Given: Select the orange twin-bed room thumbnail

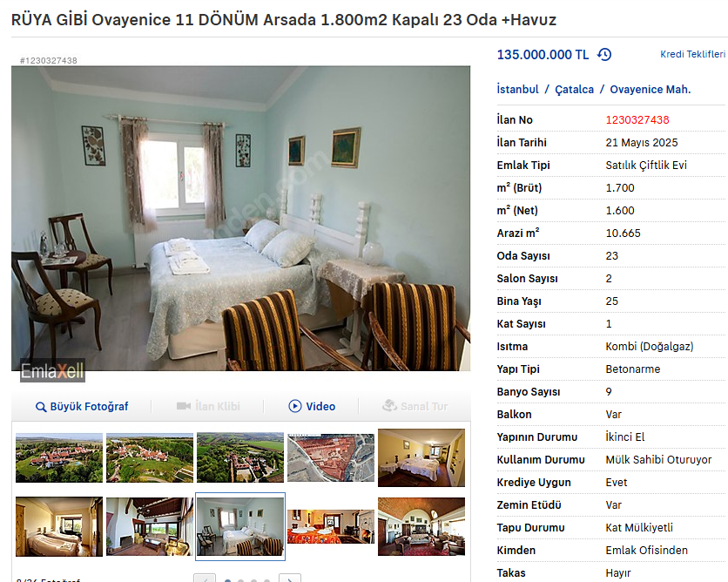Looking at the screenshot, I should [x=331, y=526].
